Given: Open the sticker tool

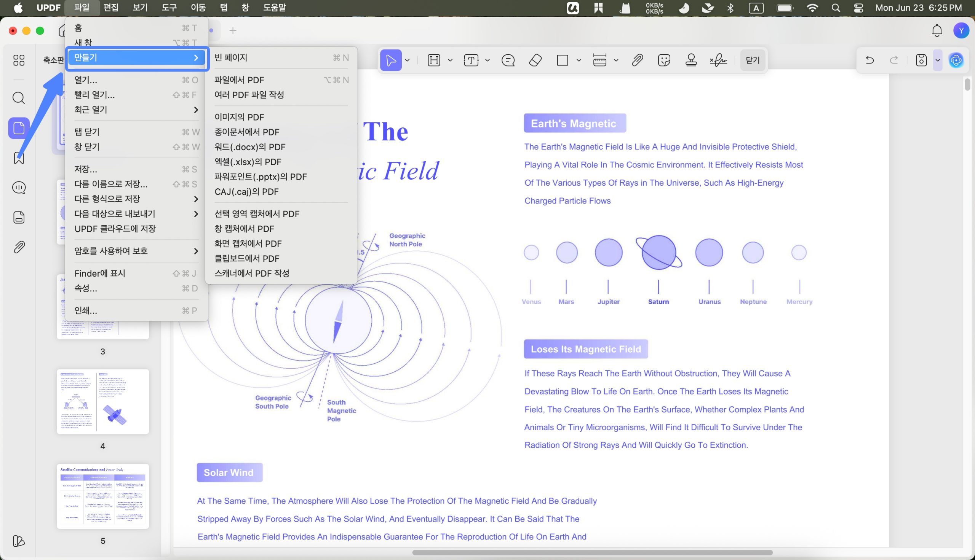Looking at the screenshot, I should [x=664, y=60].
